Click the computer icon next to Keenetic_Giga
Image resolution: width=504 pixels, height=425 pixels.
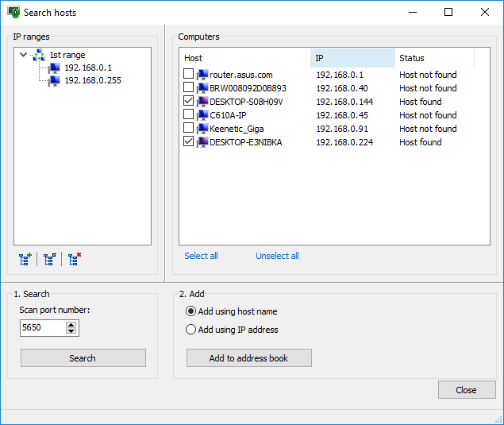click(202, 129)
